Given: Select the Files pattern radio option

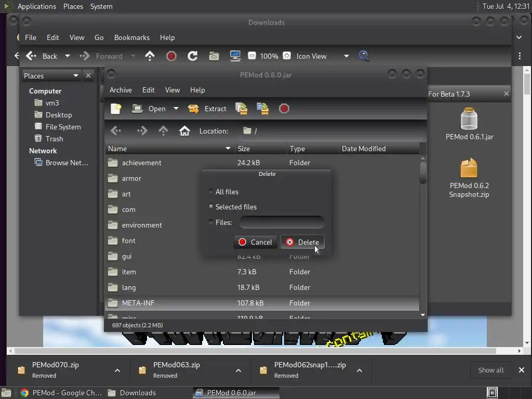Looking at the screenshot, I should point(220,222).
